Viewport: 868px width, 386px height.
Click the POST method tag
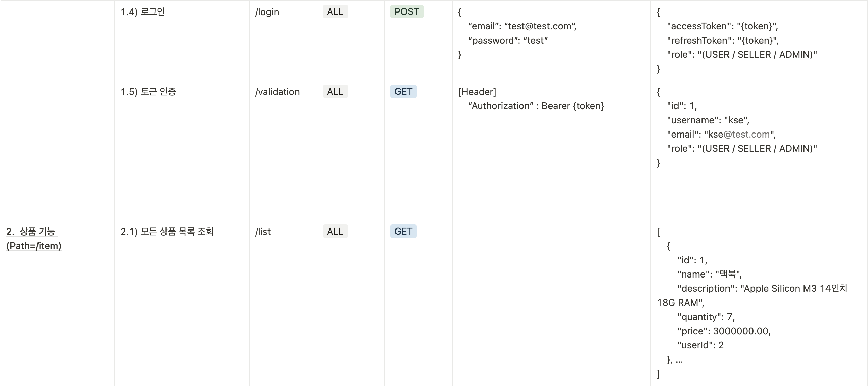pyautogui.click(x=407, y=12)
